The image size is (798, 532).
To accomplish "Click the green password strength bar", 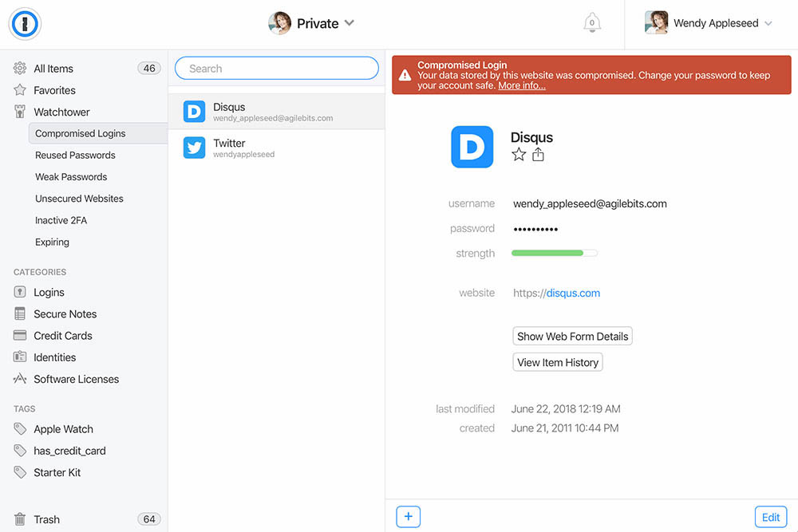I will point(555,253).
